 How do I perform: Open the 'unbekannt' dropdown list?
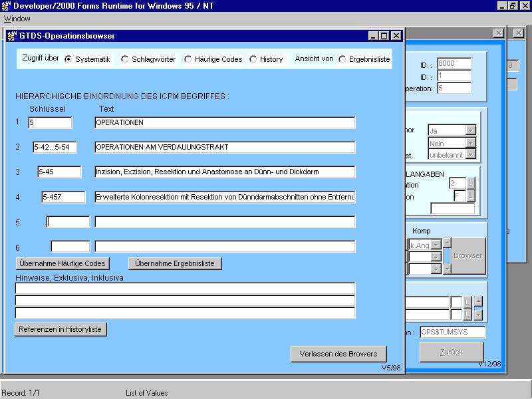click(x=471, y=154)
